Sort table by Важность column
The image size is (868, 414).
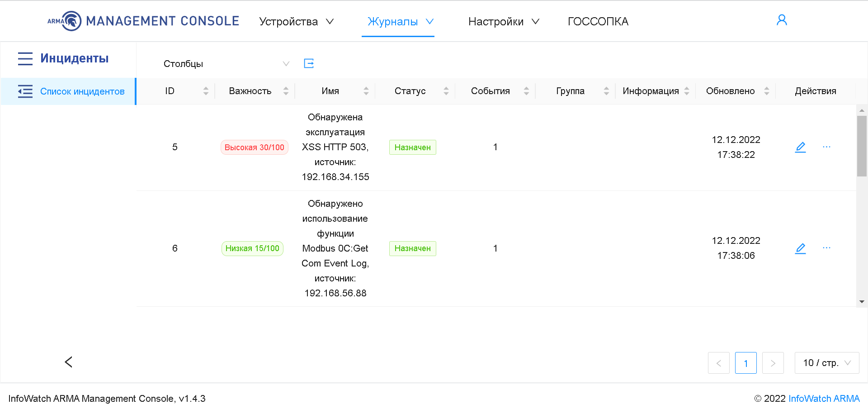click(x=286, y=91)
